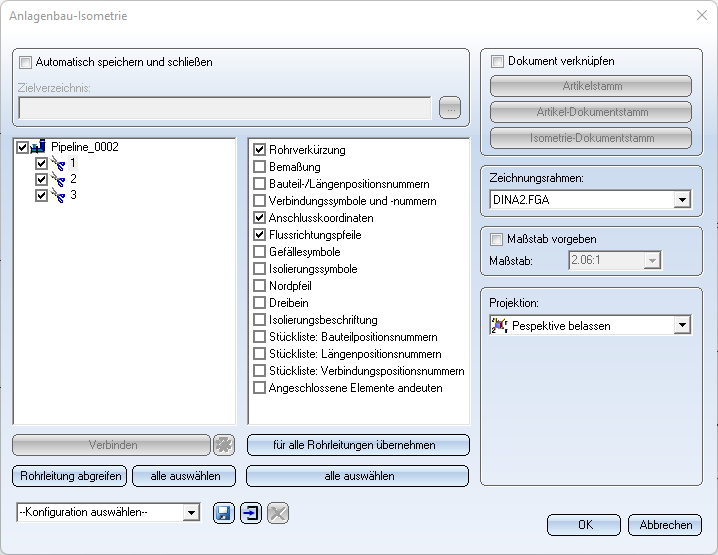Uncheck Anschlusskoordinaten
Viewport: 718px width, 555px height.
click(260, 218)
